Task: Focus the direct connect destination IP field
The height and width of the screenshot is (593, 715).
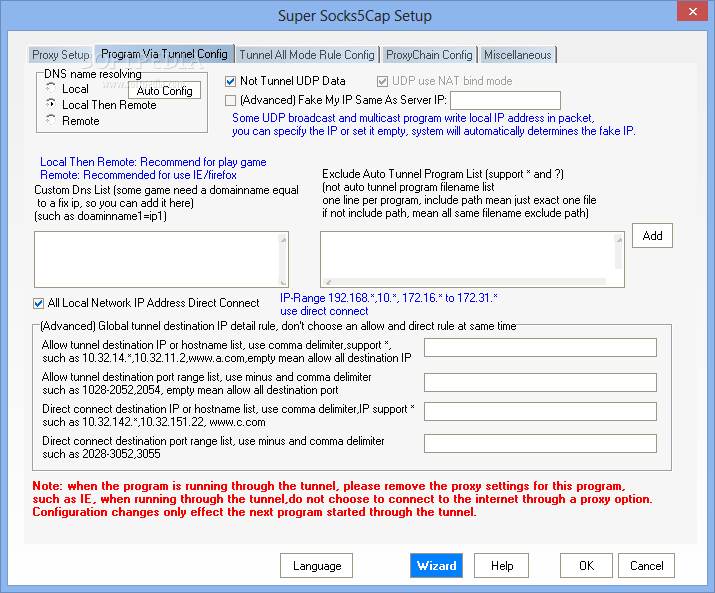Action: pos(540,411)
